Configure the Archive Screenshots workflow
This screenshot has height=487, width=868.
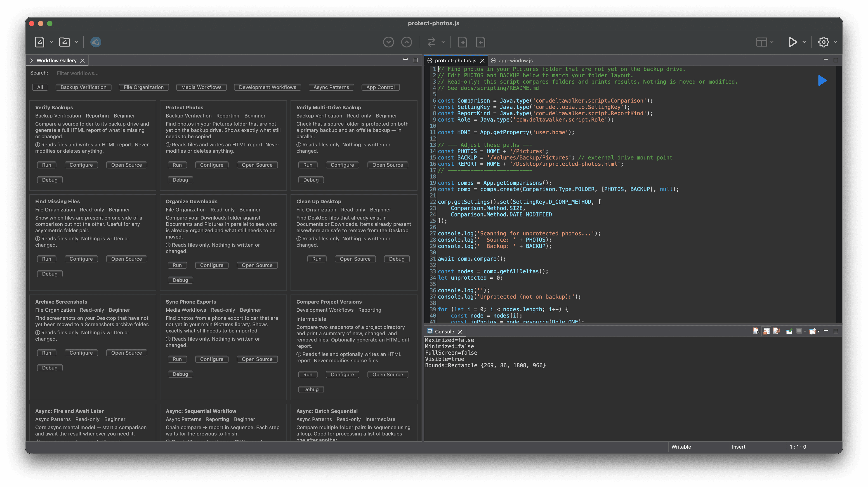[x=81, y=353]
